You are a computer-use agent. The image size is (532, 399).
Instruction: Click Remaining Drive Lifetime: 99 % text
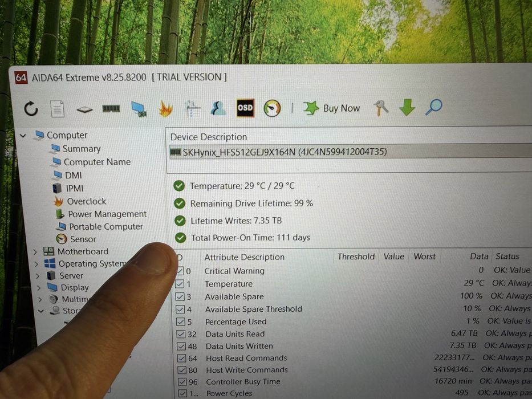(251, 203)
